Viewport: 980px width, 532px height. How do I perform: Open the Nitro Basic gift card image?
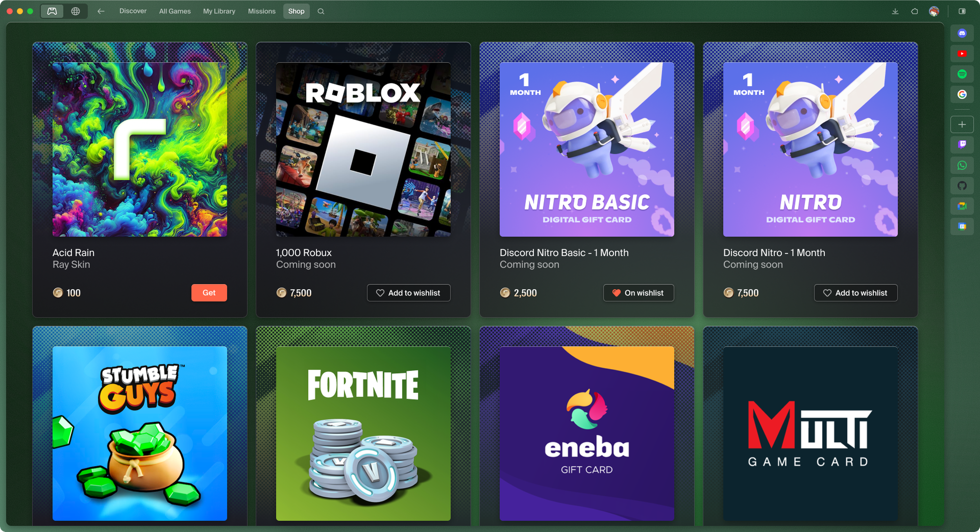point(587,149)
